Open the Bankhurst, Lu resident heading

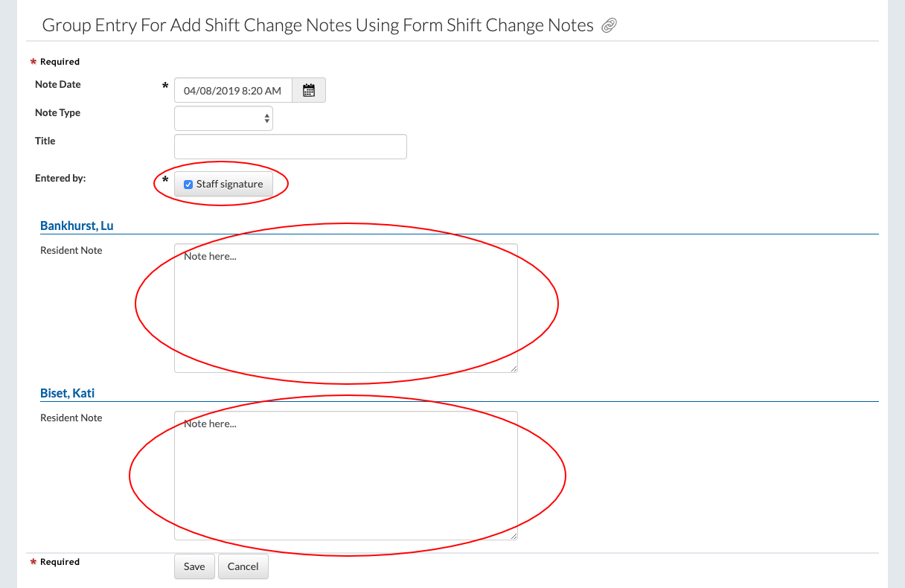pyautogui.click(x=77, y=226)
